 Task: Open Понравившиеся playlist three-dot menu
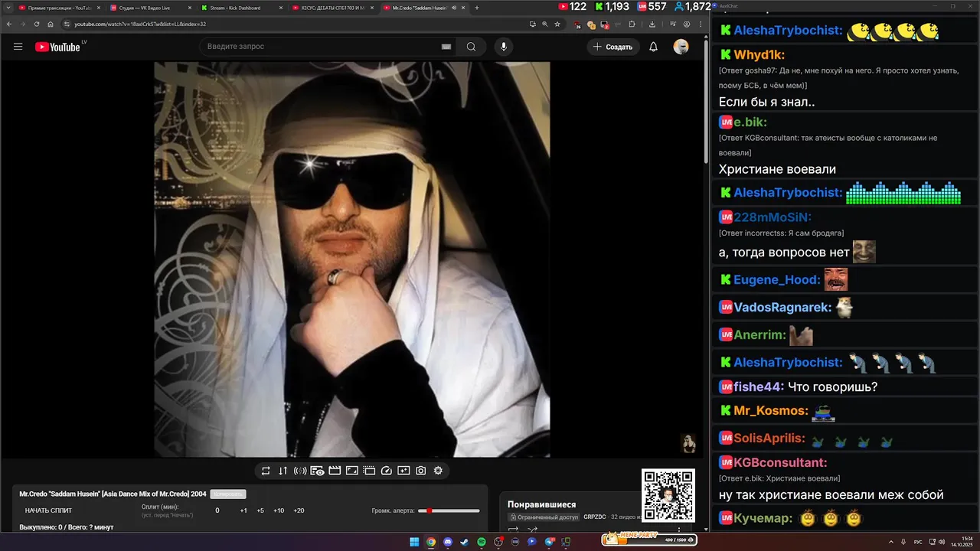pos(678,529)
